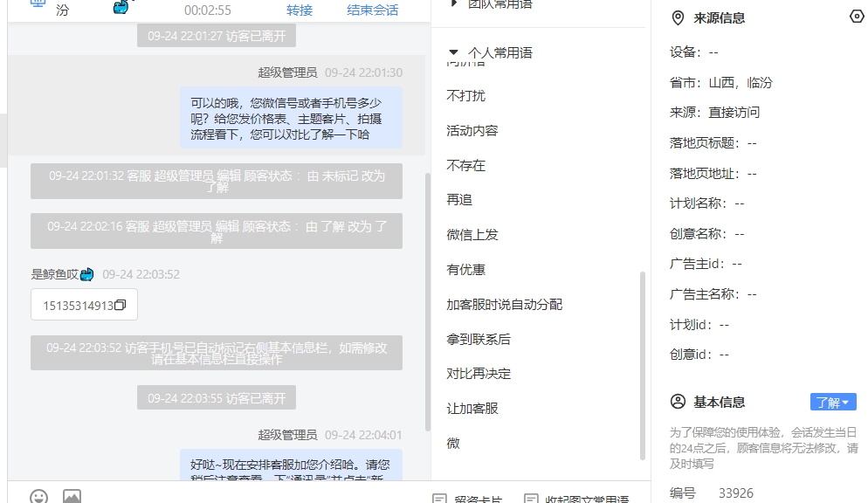Click the 22:03:52 访客手机号已自动标记 notice
Image resolution: width=868 pixels, height=503 pixels.
217,353
